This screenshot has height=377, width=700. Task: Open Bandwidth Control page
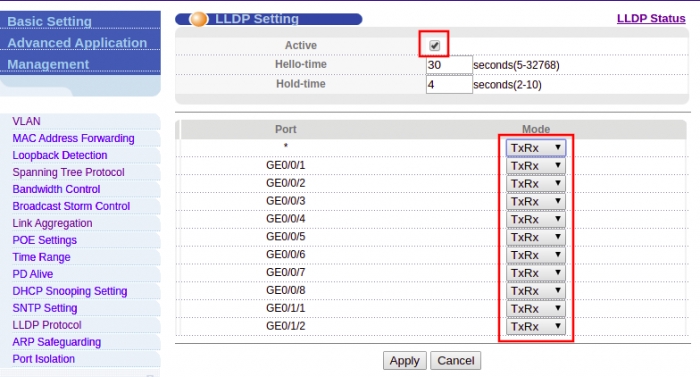56,189
